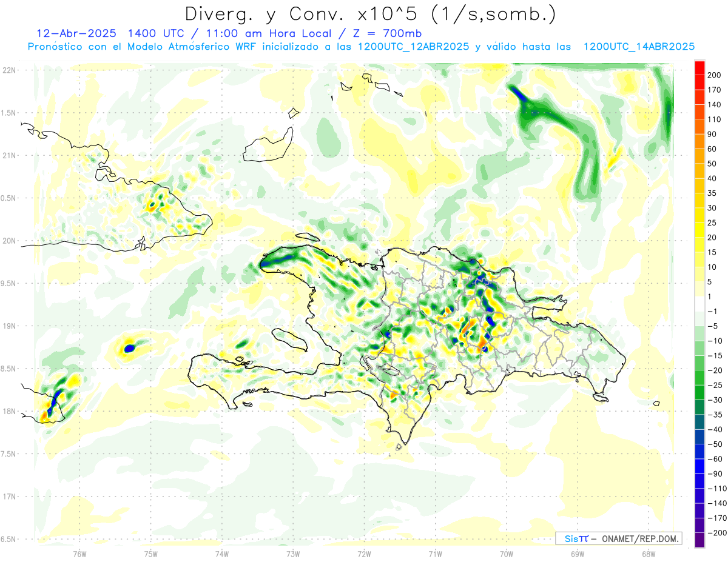Select the date text '12-Abr-2025'

click(76, 33)
